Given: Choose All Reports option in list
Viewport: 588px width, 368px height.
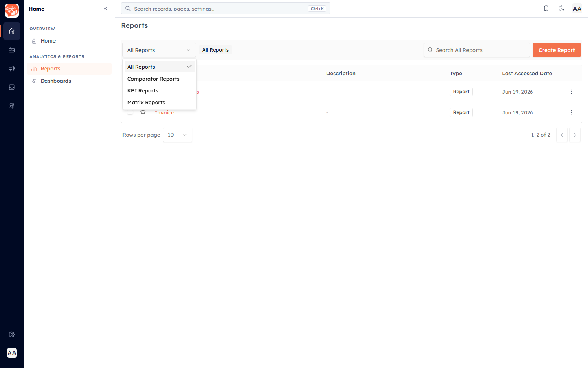Looking at the screenshot, I should pyautogui.click(x=160, y=67).
